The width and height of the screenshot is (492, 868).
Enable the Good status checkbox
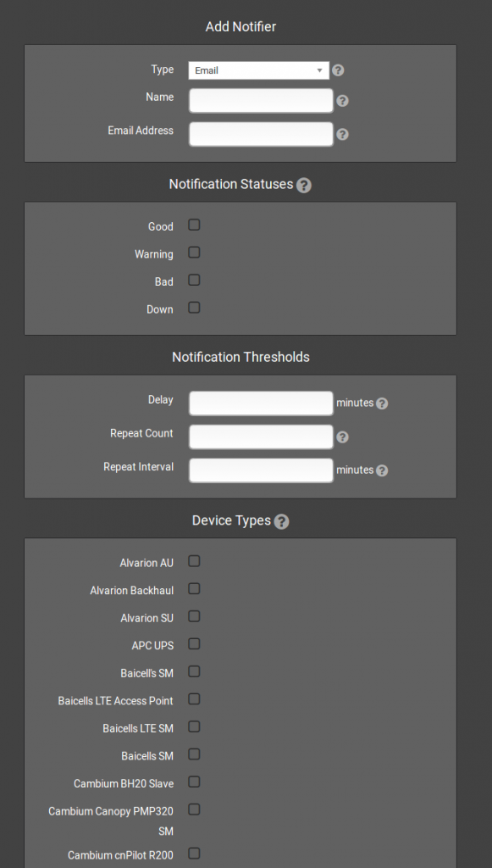tap(194, 225)
